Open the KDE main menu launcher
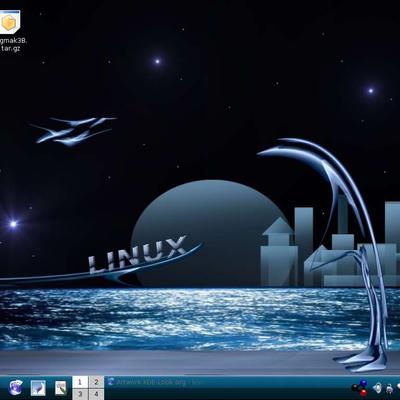The width and height of the screenshot is (400, 400). 15,388
